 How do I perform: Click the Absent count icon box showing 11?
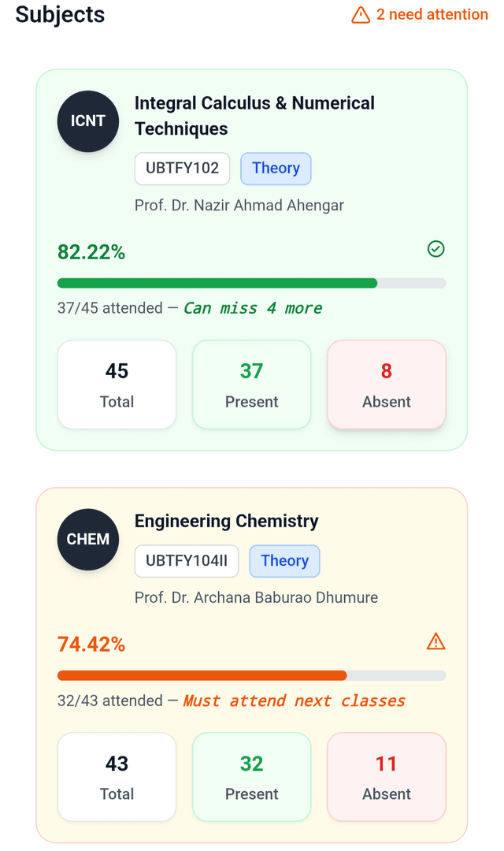[386, 776]
